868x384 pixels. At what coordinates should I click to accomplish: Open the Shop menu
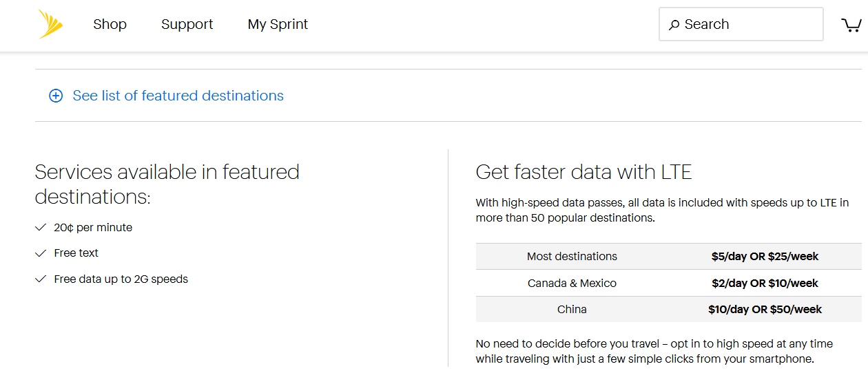coord(110,24)
